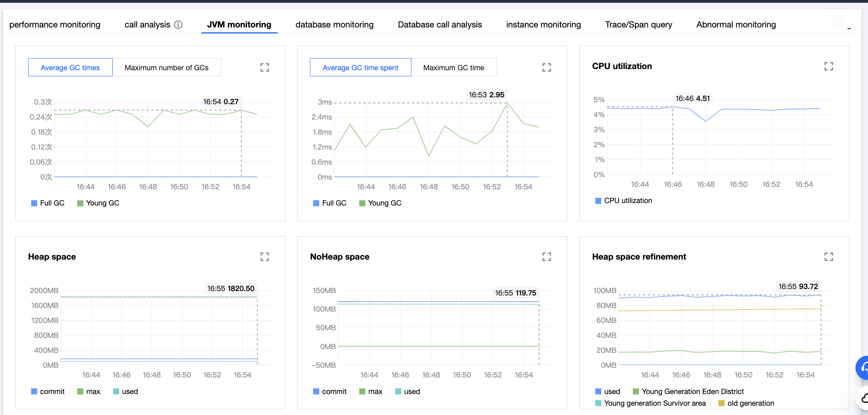Click the 16:53 2.95 tooltip marker
The image size is (868, 415).
[487, 95]
